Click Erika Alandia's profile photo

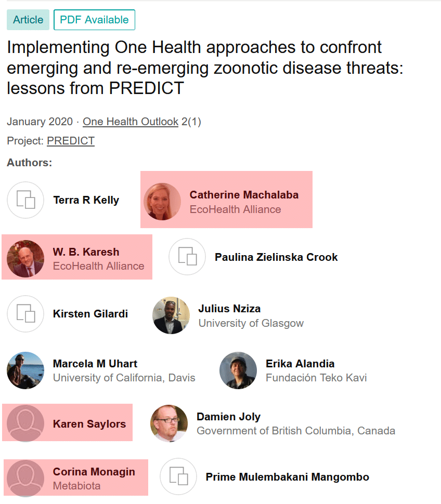point(238,370)
